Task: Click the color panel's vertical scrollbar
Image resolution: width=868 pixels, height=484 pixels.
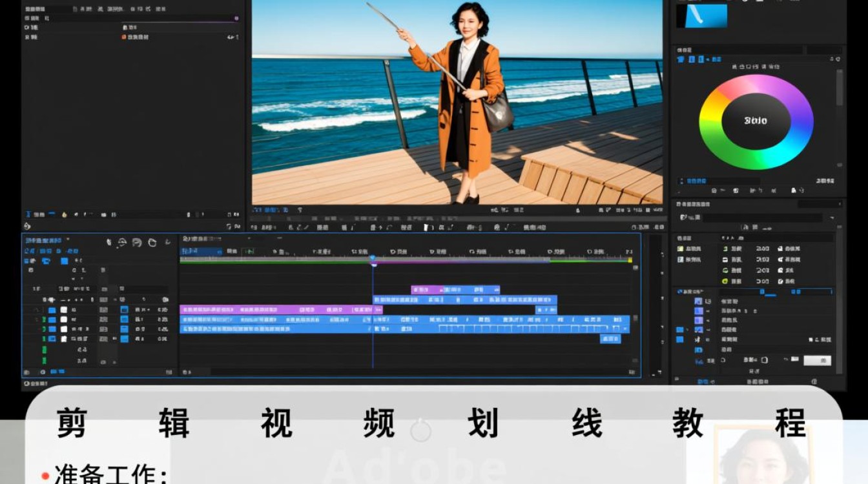Action: pos(839,87)
